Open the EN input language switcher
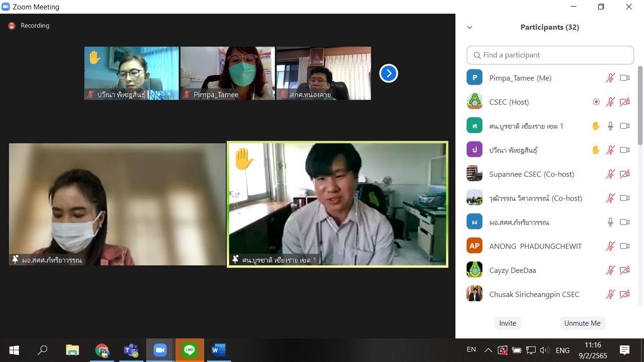Screen dimensions: 644x362 pyautogui.click(x=471, y=350)
